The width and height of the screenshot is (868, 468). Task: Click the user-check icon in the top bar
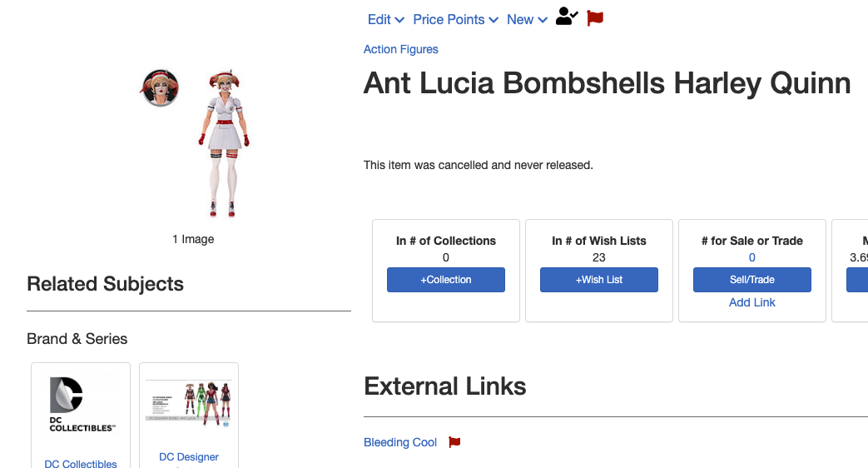coord(567,17)
